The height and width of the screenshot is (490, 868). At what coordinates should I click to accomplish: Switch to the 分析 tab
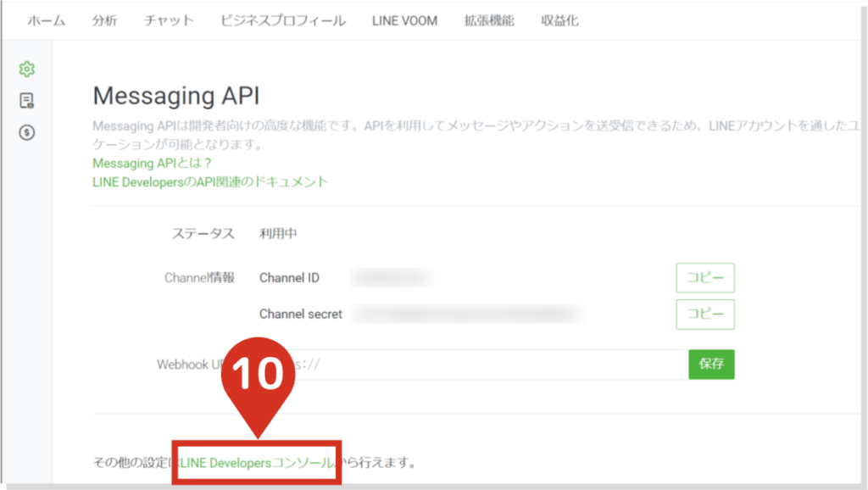105,20
